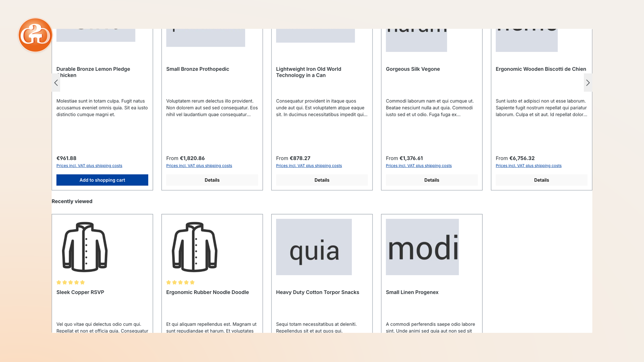Image resolution: width=644 pixels, height=362 pixels.
Task: Open the 'quia' product image
Action: click(314, 247)
